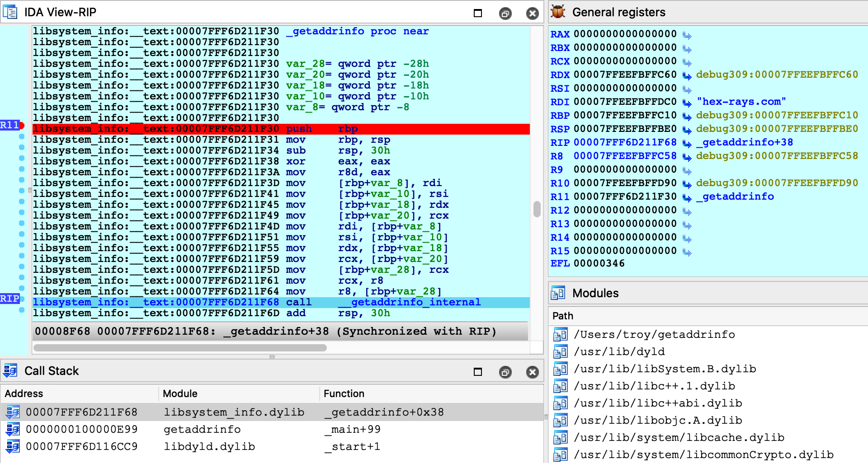Click the horizontal scrollbar in the IDA View

[180, 348]
